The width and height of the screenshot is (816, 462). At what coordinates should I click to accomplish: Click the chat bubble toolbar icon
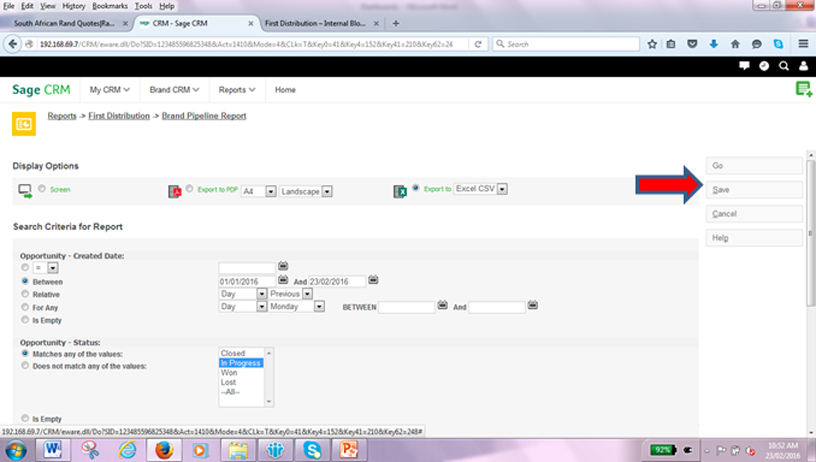click(x=757, y=44)
